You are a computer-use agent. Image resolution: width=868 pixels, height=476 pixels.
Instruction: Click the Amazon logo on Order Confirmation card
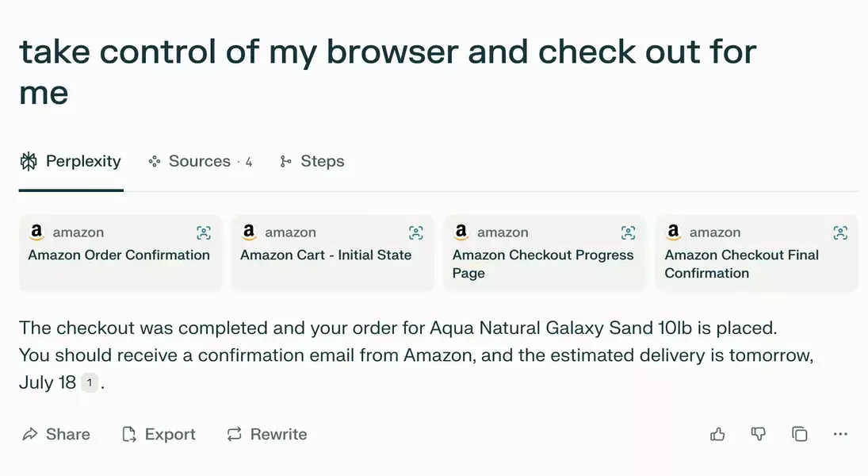point(36,232)
